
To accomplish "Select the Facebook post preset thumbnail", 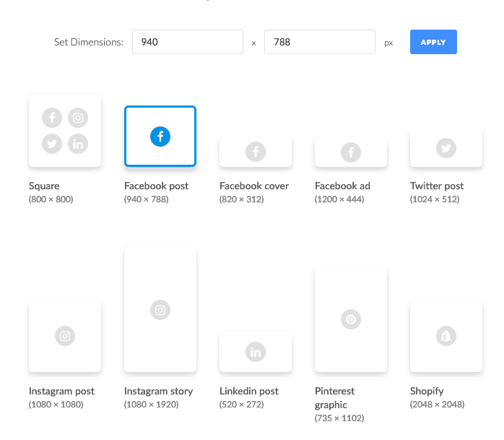I will tap(160, 136).
